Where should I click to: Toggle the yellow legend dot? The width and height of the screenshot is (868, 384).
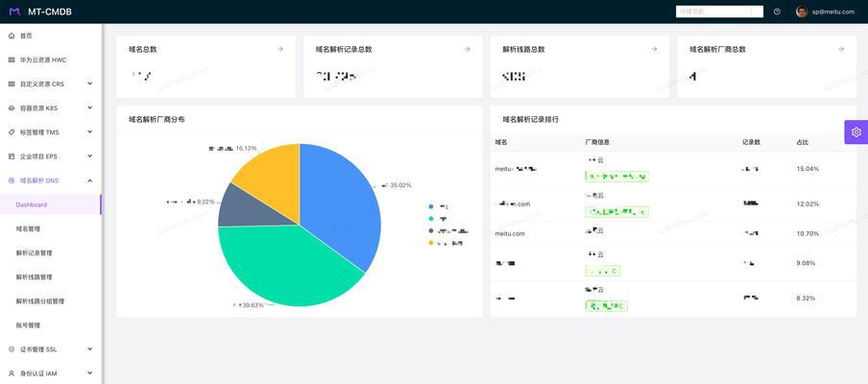[431, 243]
